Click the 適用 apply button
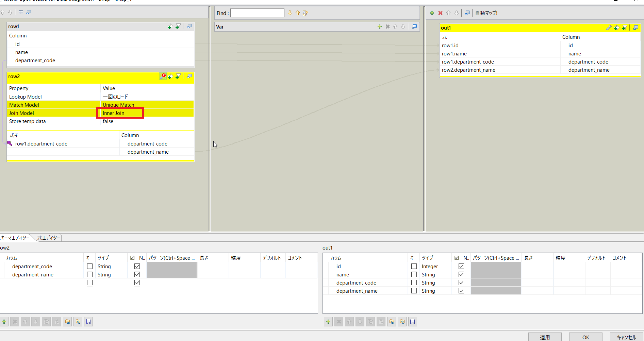 545,337
